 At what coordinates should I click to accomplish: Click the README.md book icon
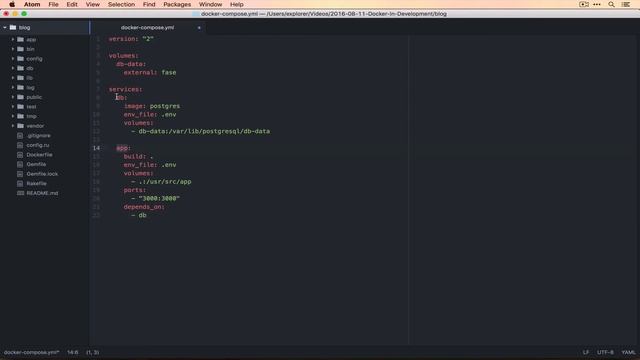(20, 193)
